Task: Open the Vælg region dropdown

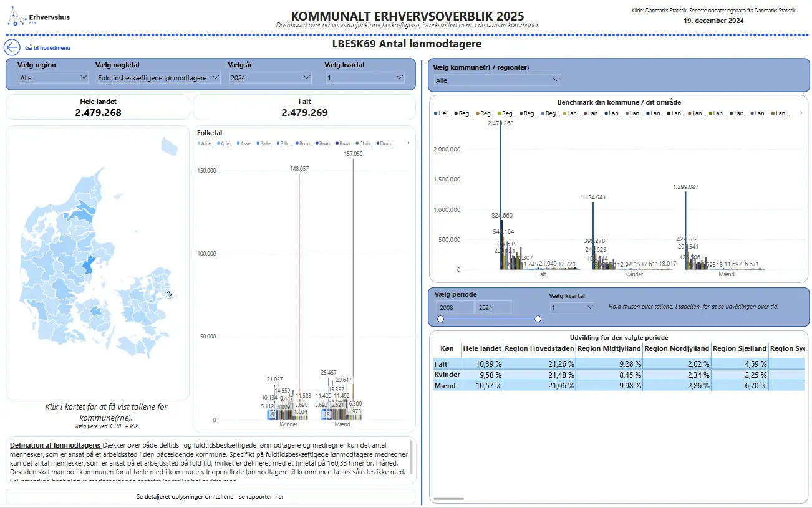Action: click(53, 78)
